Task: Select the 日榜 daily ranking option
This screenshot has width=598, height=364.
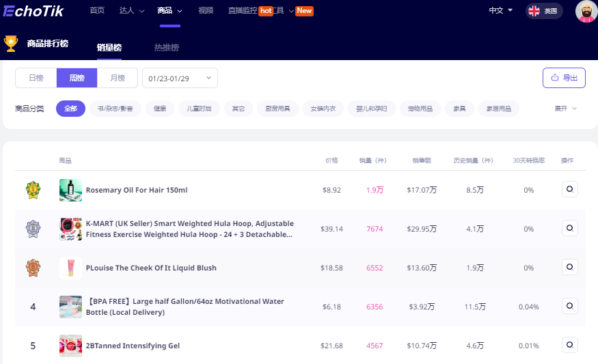Action: coord(36,78)
